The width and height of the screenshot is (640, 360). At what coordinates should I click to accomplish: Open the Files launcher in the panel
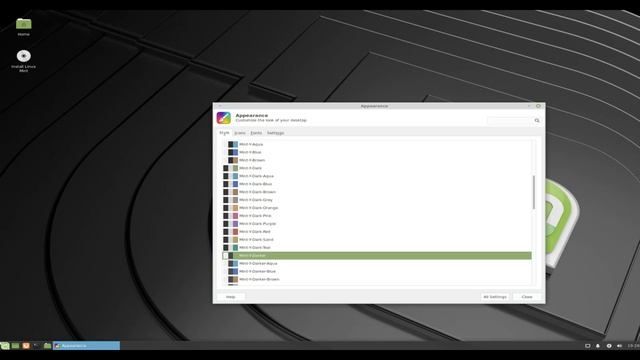pyautogui.click(x=47, y=346)
